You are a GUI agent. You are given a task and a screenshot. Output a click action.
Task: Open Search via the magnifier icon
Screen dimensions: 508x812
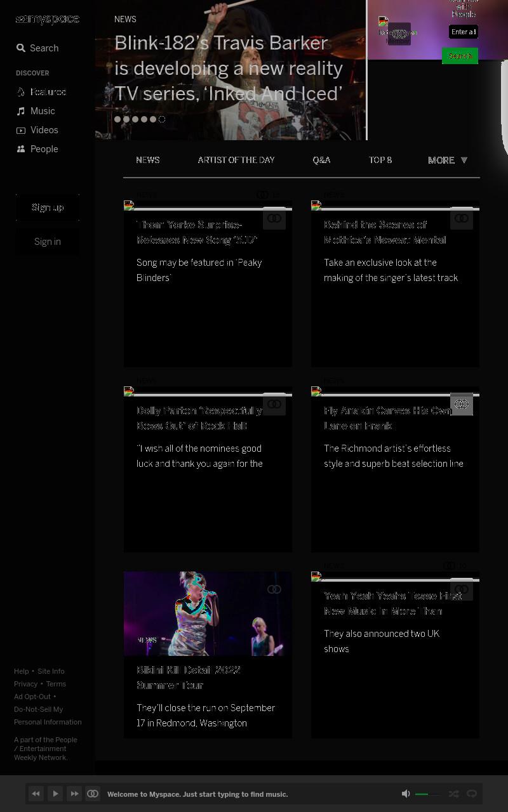pyautogui.click(x=21, y=48)
